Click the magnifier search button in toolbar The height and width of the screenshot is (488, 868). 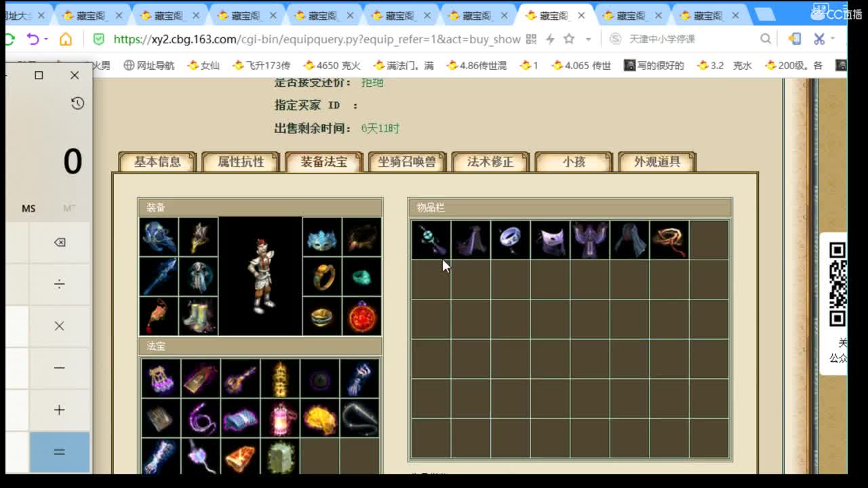766,39
